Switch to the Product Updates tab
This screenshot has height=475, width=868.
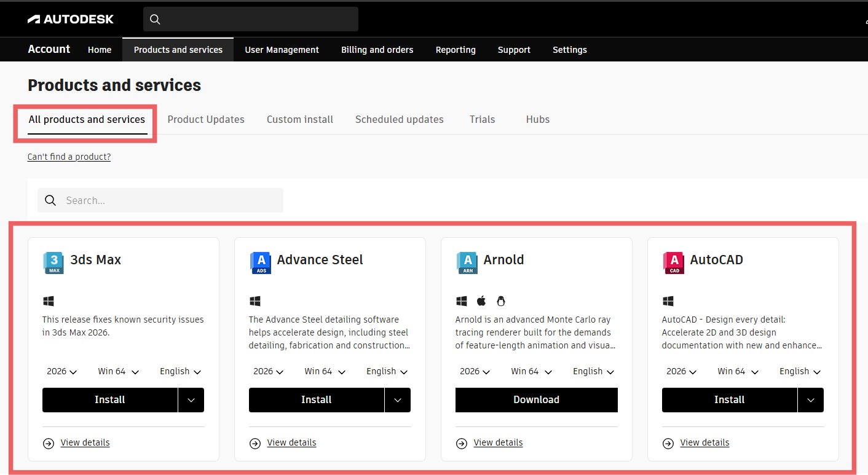(x=206, y=119)
